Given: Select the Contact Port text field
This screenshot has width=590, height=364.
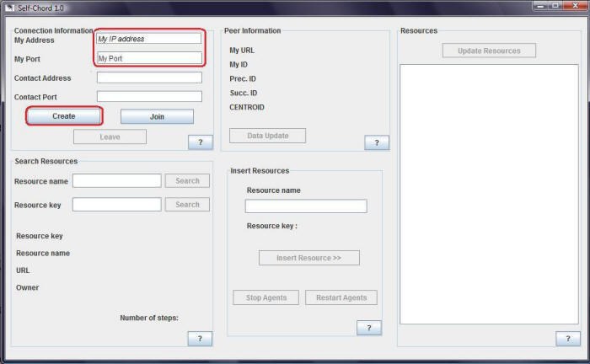Looking at the screenshot, I should click(149, 97).
